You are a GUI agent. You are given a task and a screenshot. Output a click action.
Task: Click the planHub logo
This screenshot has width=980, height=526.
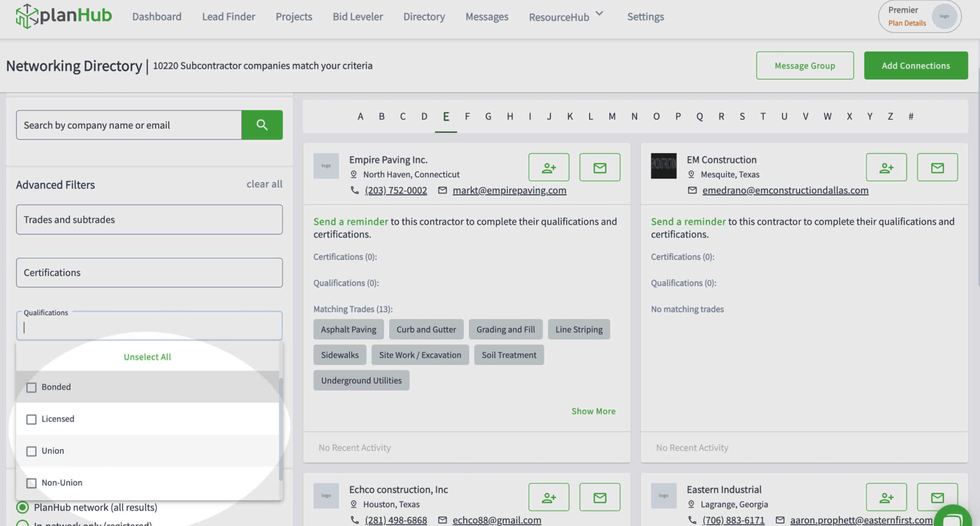[63, 16]
